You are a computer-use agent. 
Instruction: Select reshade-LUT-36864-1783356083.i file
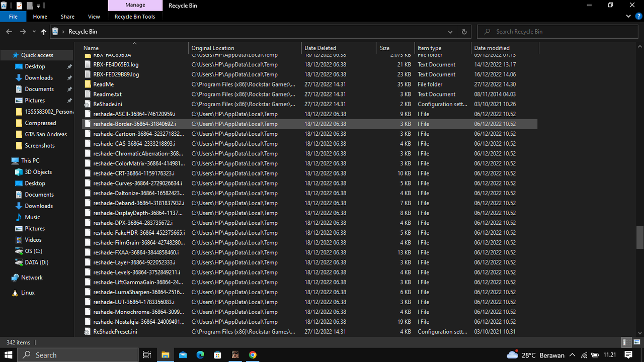coord(309,302)
